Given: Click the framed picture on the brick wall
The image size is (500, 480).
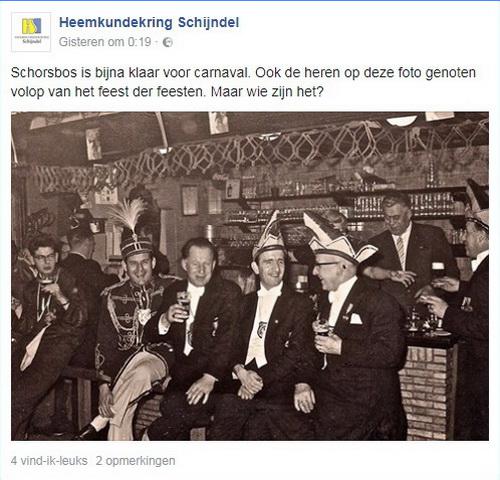Looking at the screenshot, I should click(189, 200).
